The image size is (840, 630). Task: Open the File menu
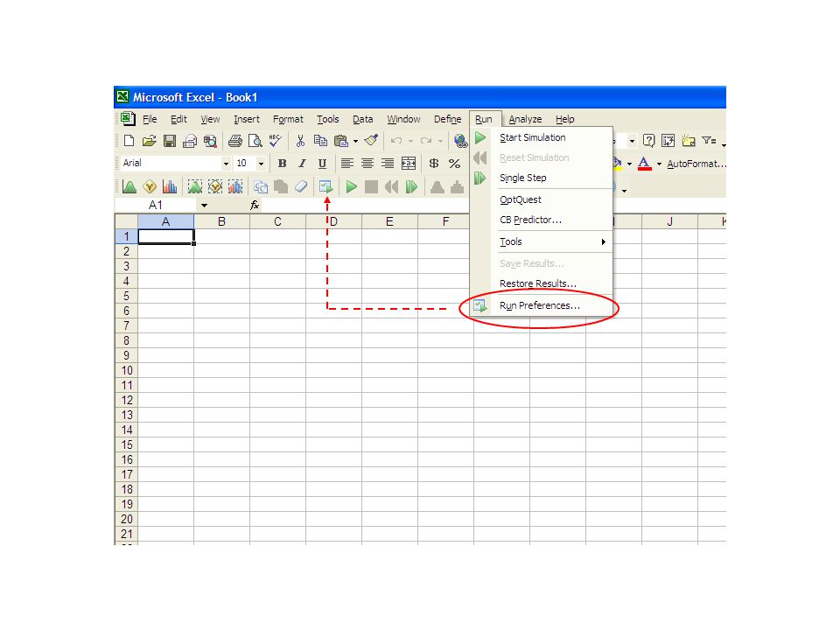click(x=150, y=119)
